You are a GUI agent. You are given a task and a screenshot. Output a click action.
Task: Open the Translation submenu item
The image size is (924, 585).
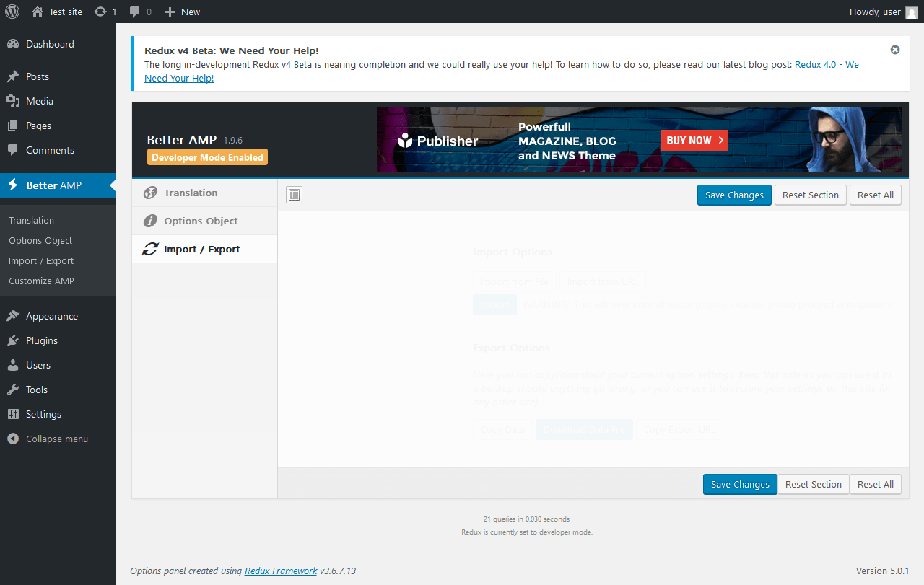(x=31, y=220)
